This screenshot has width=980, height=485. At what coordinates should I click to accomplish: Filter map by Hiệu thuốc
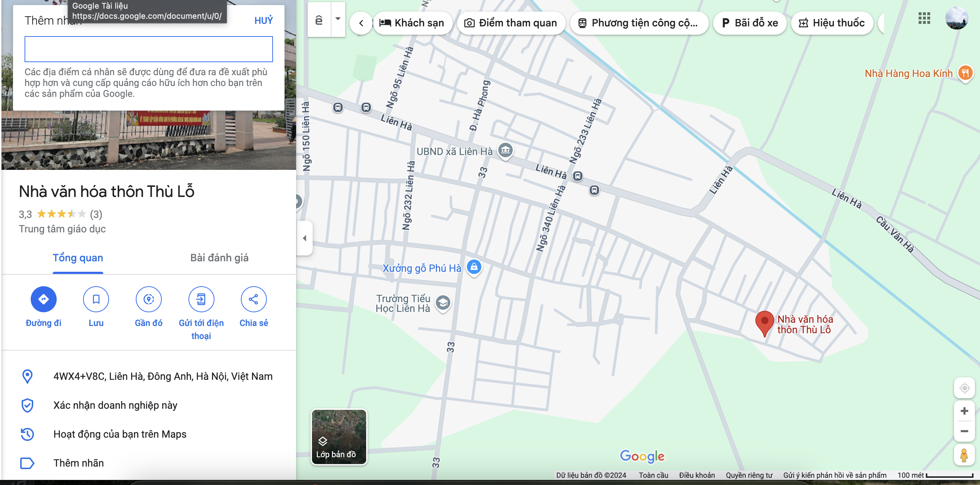point(832,23)
